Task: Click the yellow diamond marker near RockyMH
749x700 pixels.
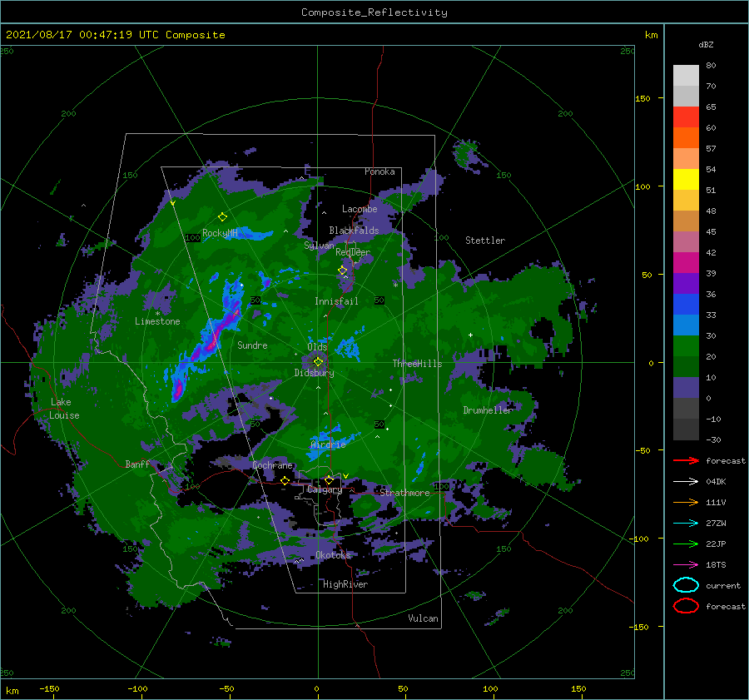Action: tap(222, 217)
